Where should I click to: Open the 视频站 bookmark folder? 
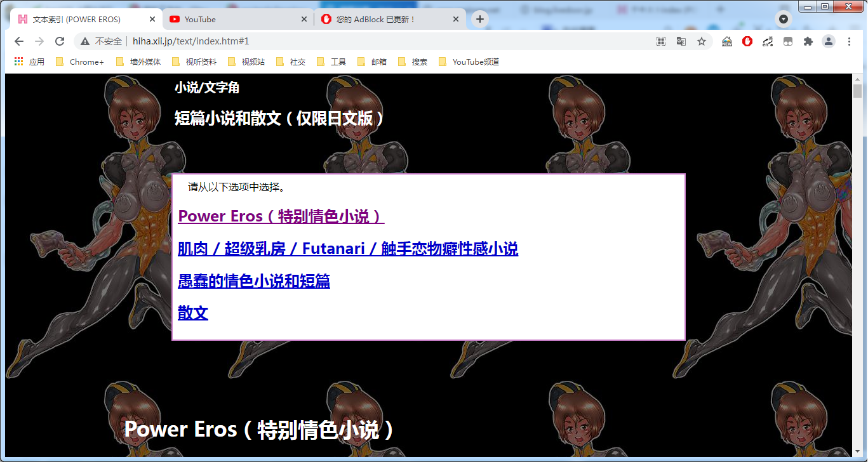pyautogui.click(x=246, y=62)
